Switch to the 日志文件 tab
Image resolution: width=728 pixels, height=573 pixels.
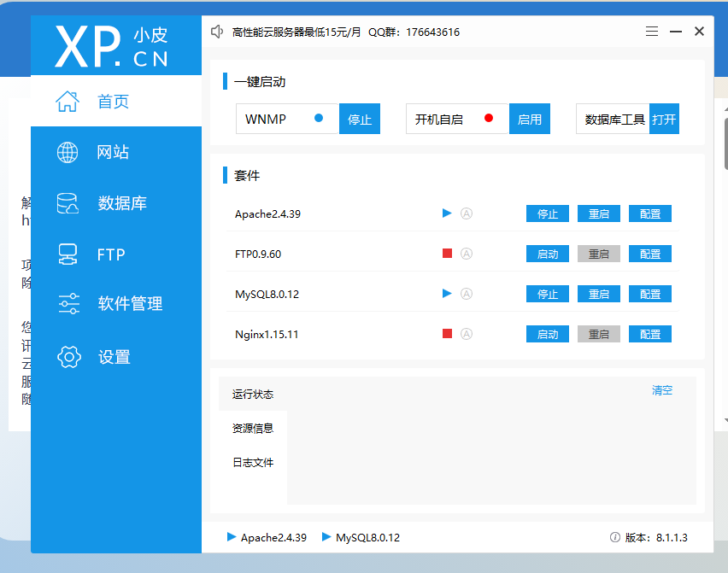pyautogui.click(x=253, y=463)
